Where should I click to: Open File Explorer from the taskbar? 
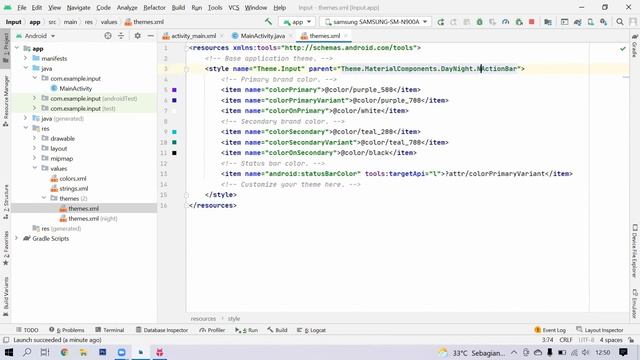click(83, 352)
